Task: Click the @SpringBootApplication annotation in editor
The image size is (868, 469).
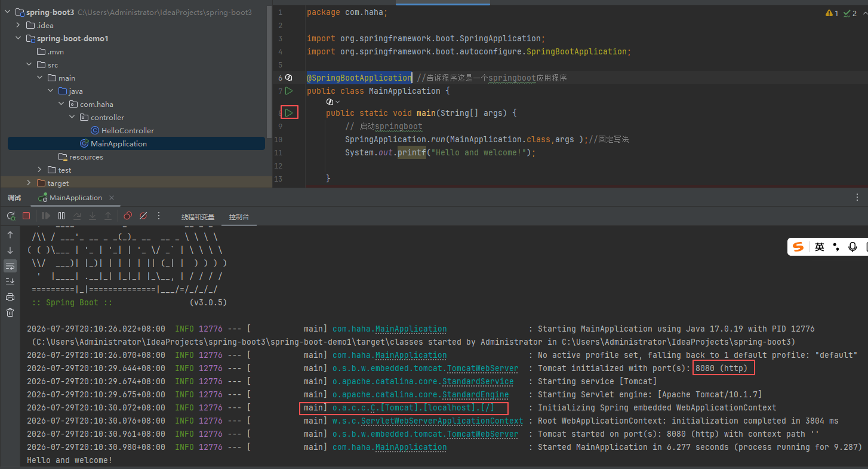Action: [359, 78]
